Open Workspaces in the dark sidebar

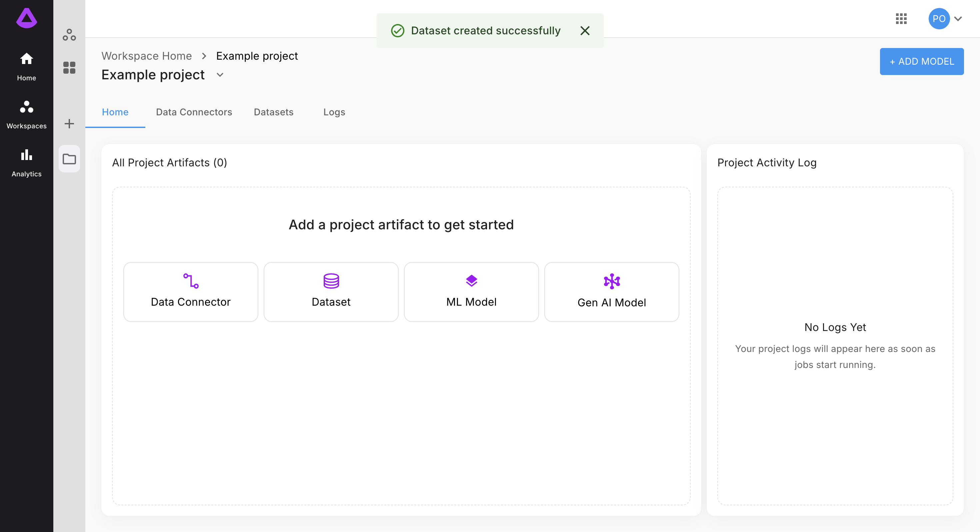[27, 115]
